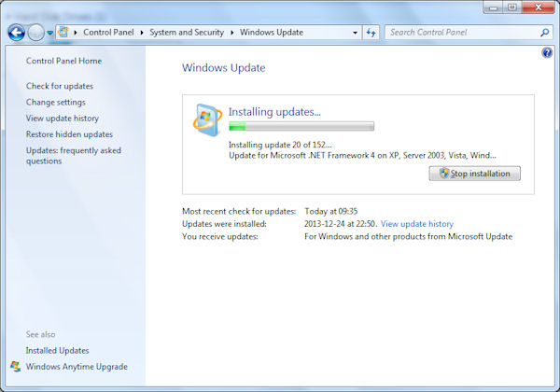Expand the chevron before Control Panel breadcrumb
Viewport: 560px width, 392px height.
pyautogui.click(x=76, y=33)
